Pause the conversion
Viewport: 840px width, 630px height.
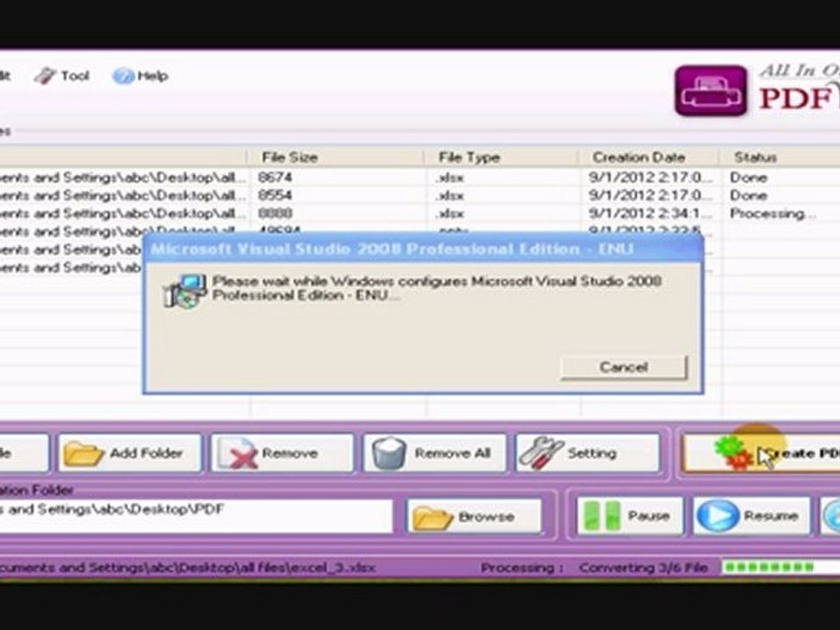click(x=630, y=516)
